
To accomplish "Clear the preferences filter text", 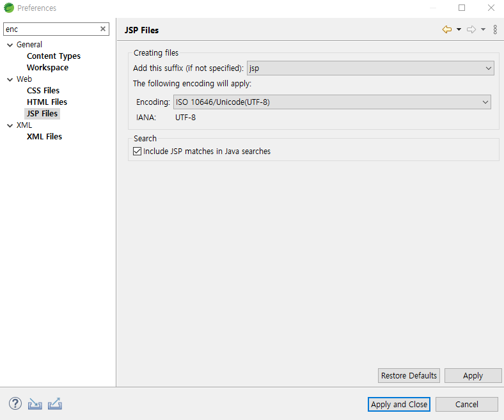I will tap(103, 29).
